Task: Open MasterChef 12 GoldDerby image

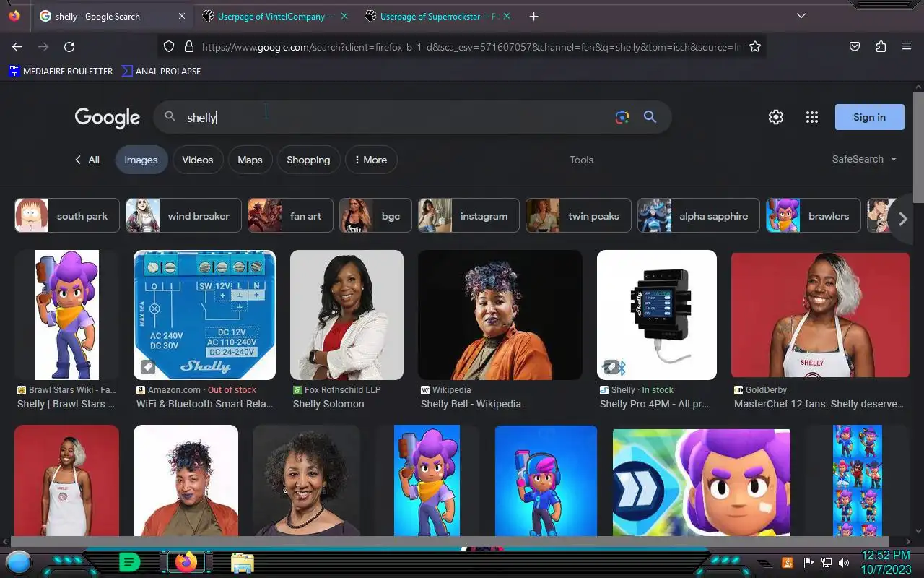Action: (820, 315)
